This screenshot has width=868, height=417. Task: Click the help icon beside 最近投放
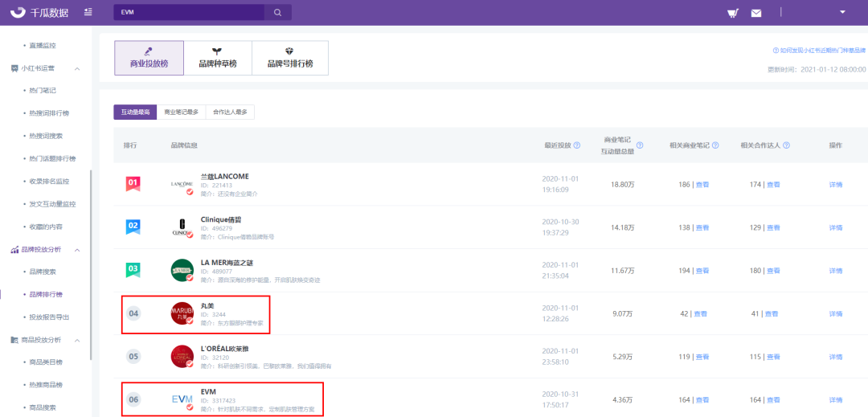(x=577, y=145)
